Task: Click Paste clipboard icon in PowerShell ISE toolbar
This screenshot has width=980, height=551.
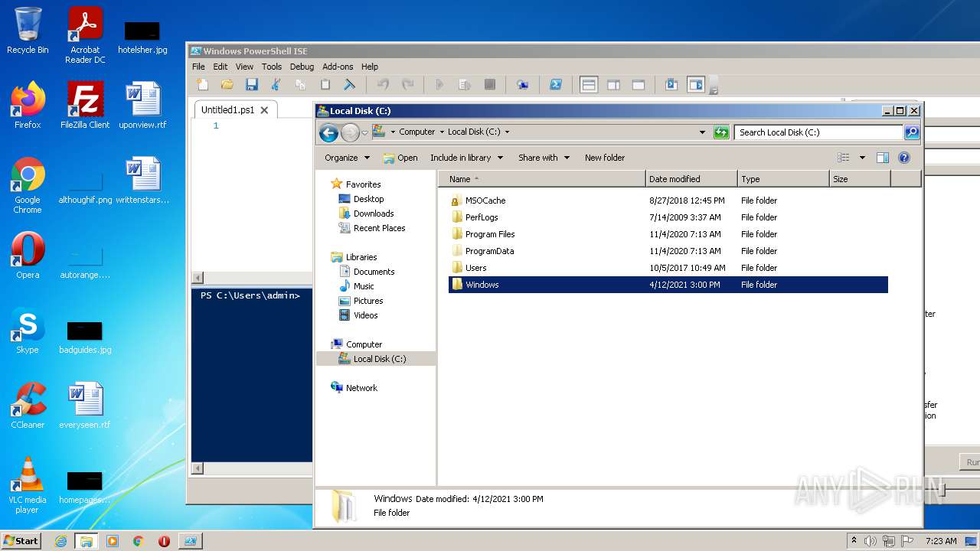Action: (x=325, y=85)
